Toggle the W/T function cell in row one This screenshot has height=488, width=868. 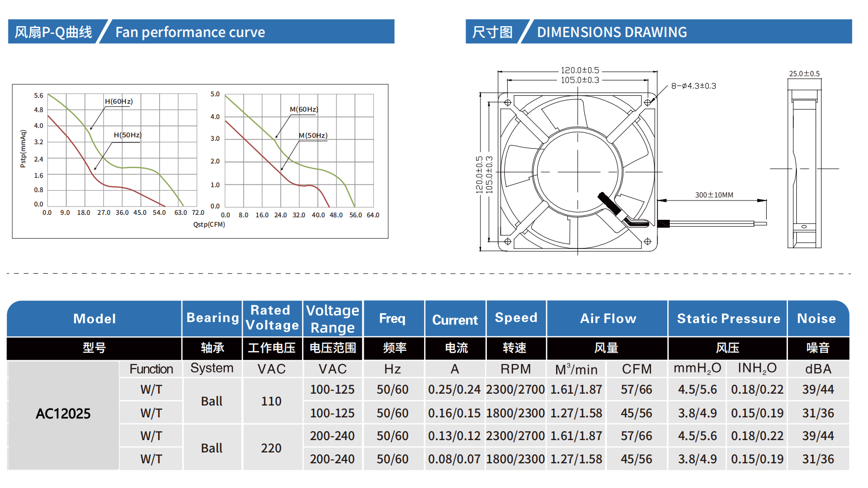coord(151,390)
